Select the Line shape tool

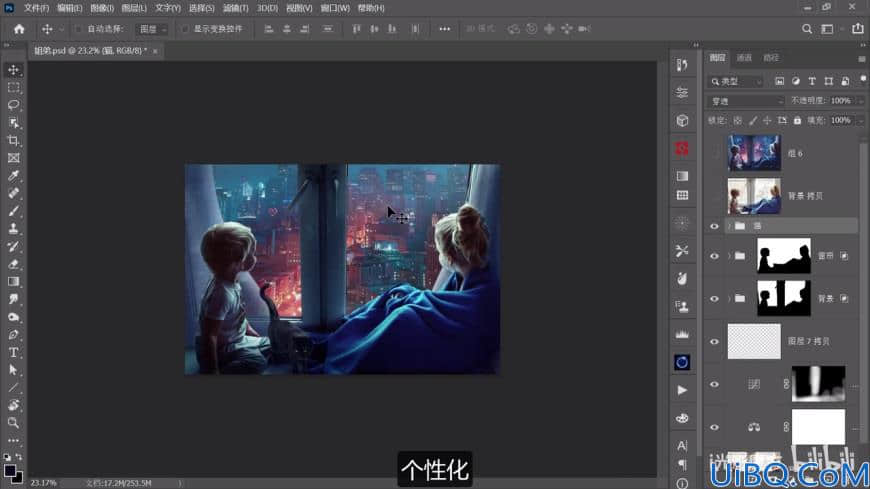point(13,387)
